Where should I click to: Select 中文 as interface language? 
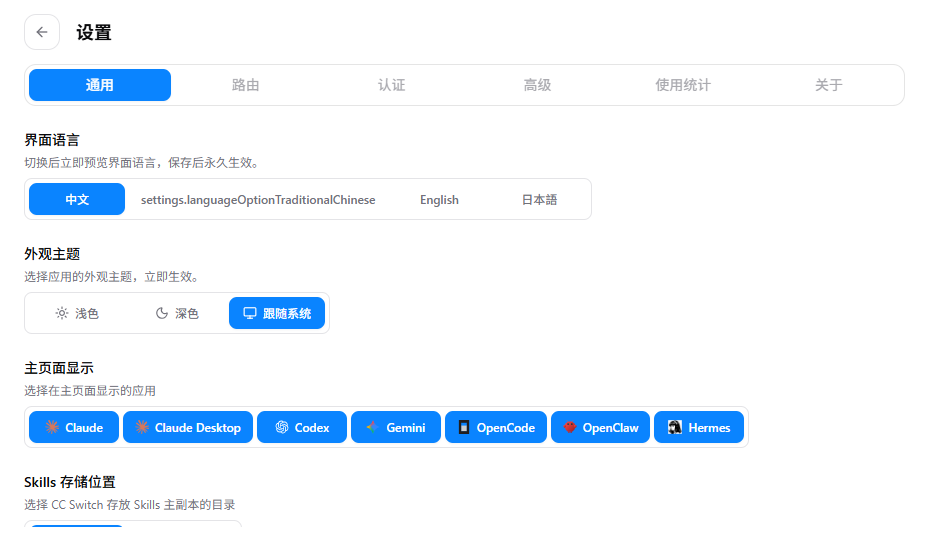[x=77, y=199]
